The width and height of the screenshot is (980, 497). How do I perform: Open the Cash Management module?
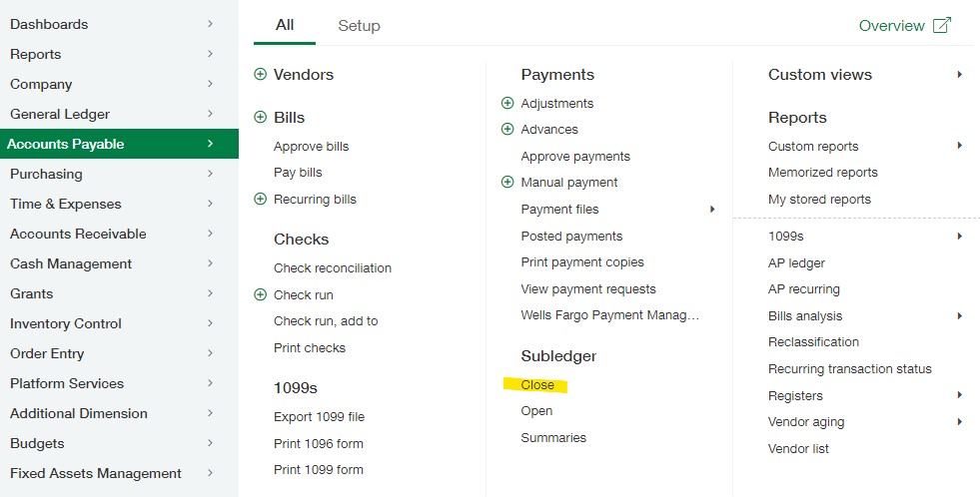(x=71, y=263)
